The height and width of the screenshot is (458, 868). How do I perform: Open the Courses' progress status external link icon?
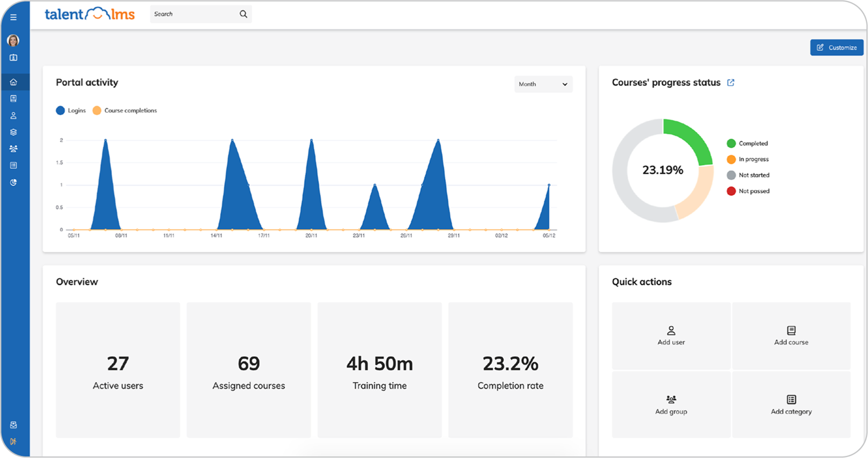(x=731, y=83)
